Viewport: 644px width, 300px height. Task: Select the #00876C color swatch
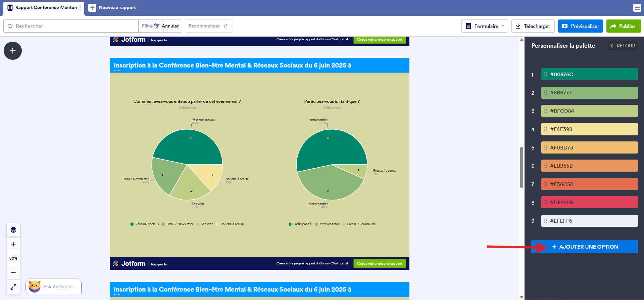[589, 74]
